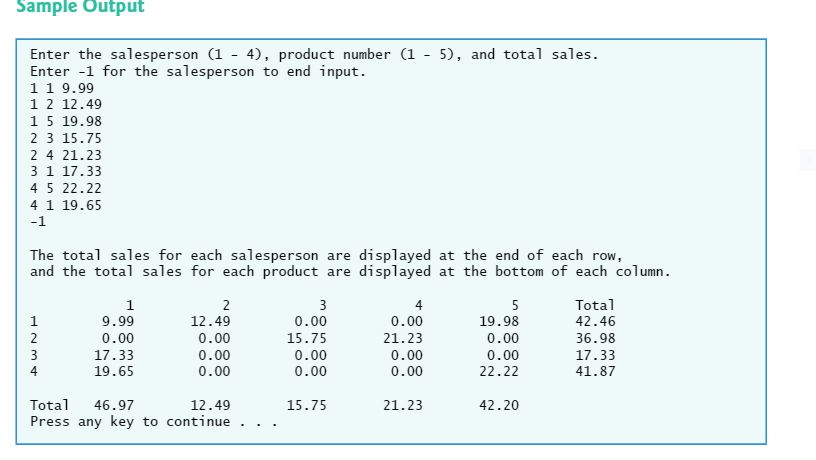Click the 'Enter -1 for the salesperson' prompt line
Image resolution: width=816 pixels, height=460 pixels.
pos(198,71)
